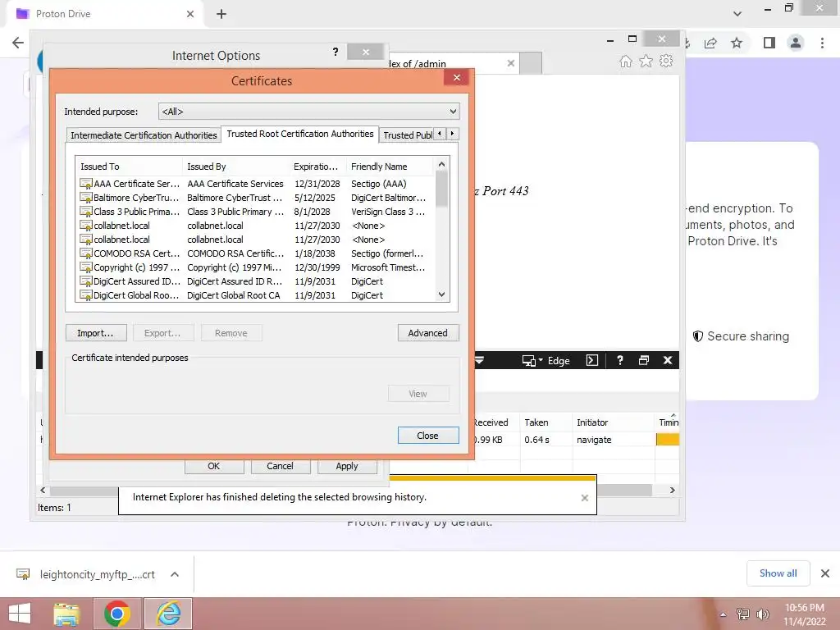Click the Import... button in Certificates
The image size is (840, 630).
pyautogui.click(x=96, y=333)
